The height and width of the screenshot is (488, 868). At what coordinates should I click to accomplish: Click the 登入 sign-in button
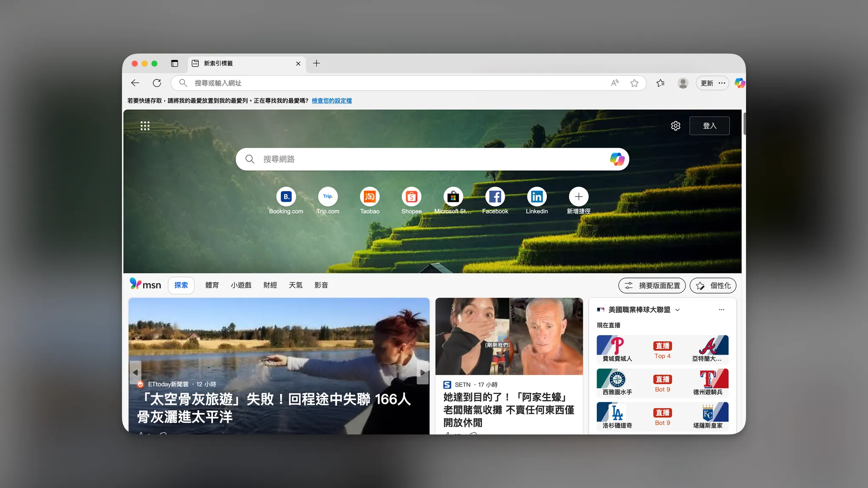(710, 125)
